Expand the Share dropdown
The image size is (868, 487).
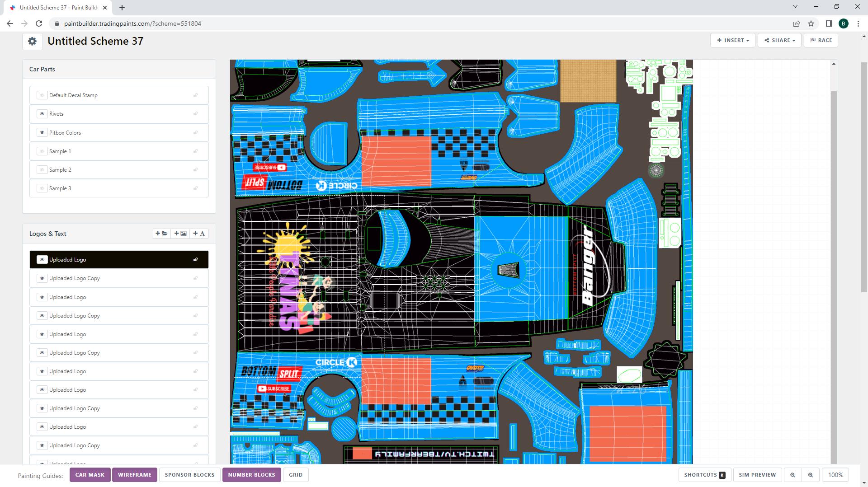click(x=779, y=40)
